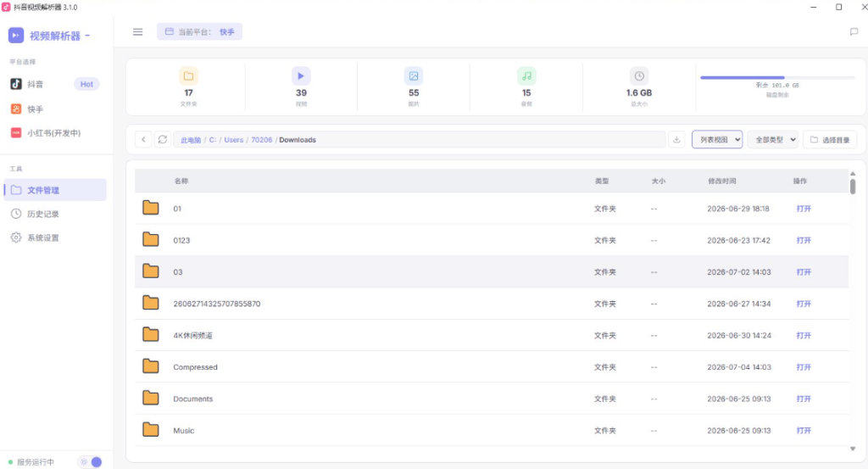Refresh the current directory listing
Viewport: 868px width, 469px height.
pos(162,140)
